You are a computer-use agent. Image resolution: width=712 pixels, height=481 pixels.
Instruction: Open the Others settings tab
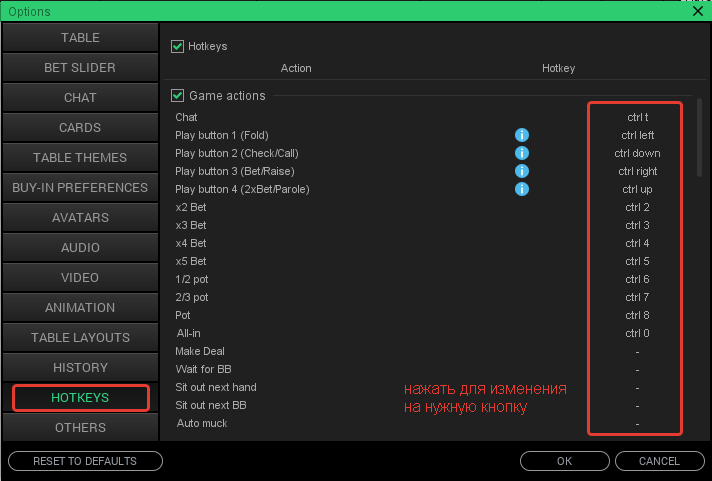(80, 428)
